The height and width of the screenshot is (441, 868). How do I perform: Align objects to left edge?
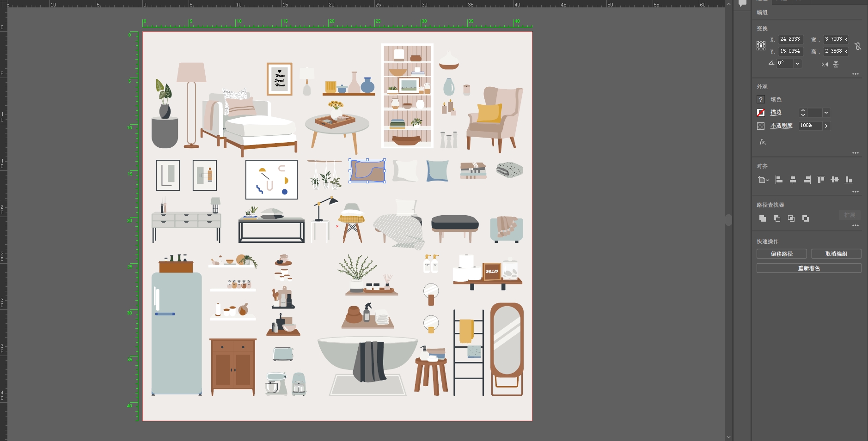click(779, 180)
